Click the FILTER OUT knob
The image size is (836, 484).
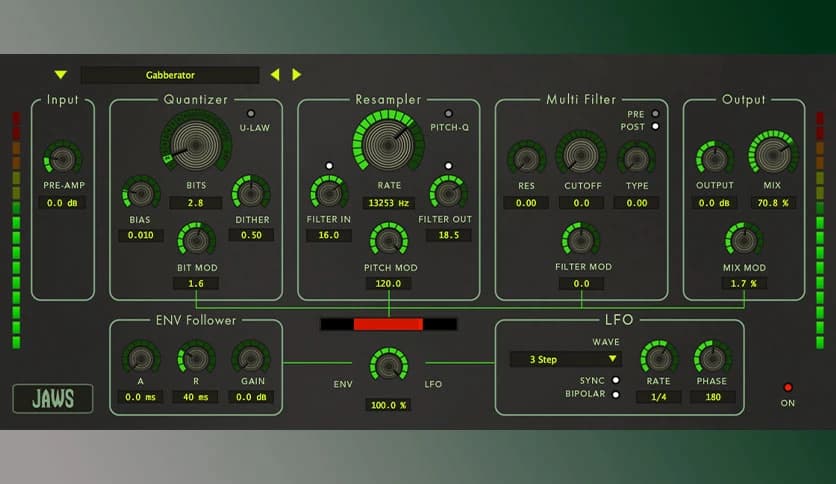[x=449, y=193]
